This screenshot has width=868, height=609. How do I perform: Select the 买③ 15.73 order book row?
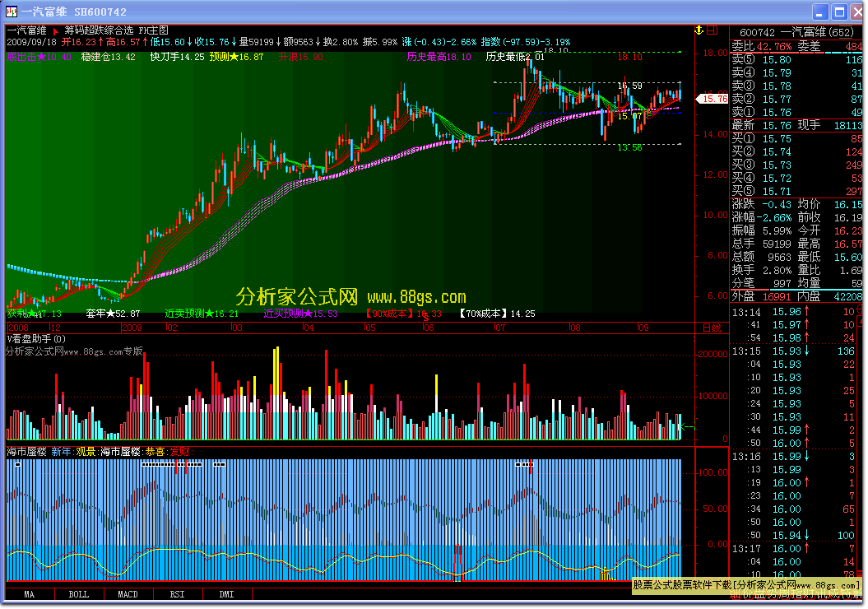click(x=796, y=165)
